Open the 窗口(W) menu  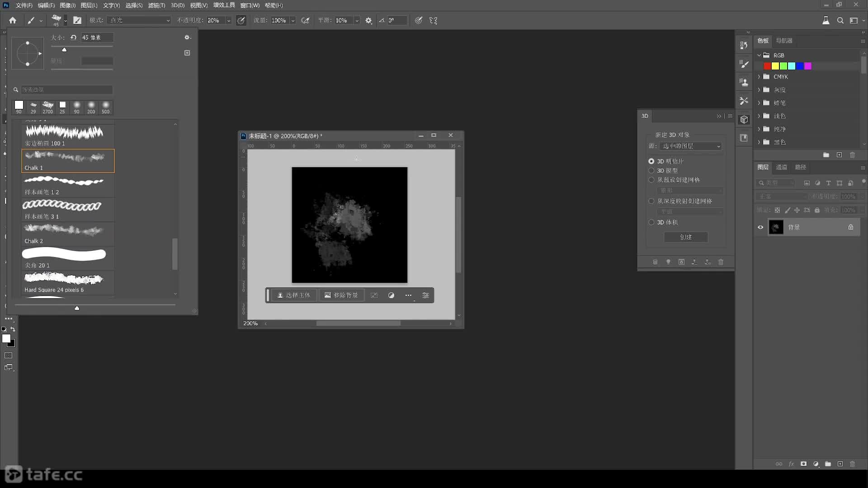pyautogui.click(x=250, y=5)
